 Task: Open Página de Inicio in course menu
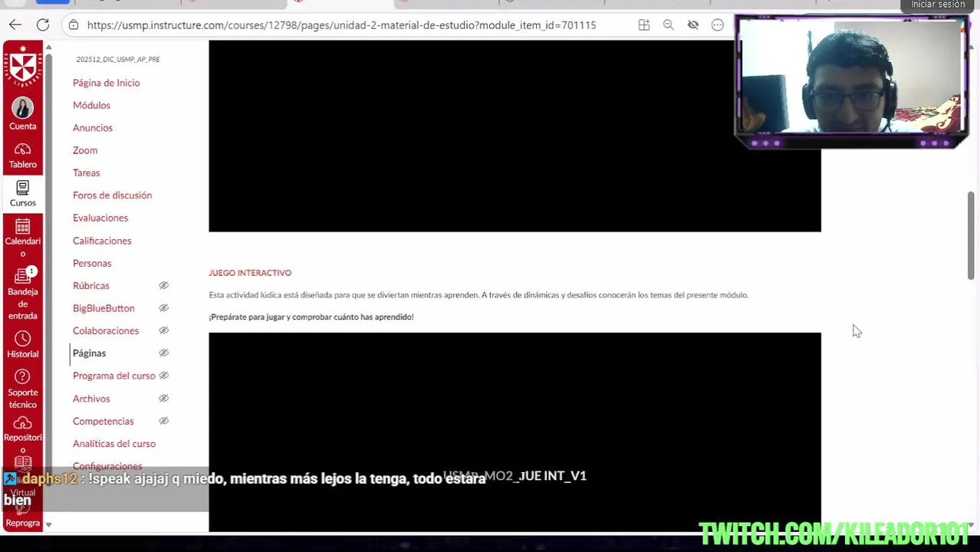(106, 83)
